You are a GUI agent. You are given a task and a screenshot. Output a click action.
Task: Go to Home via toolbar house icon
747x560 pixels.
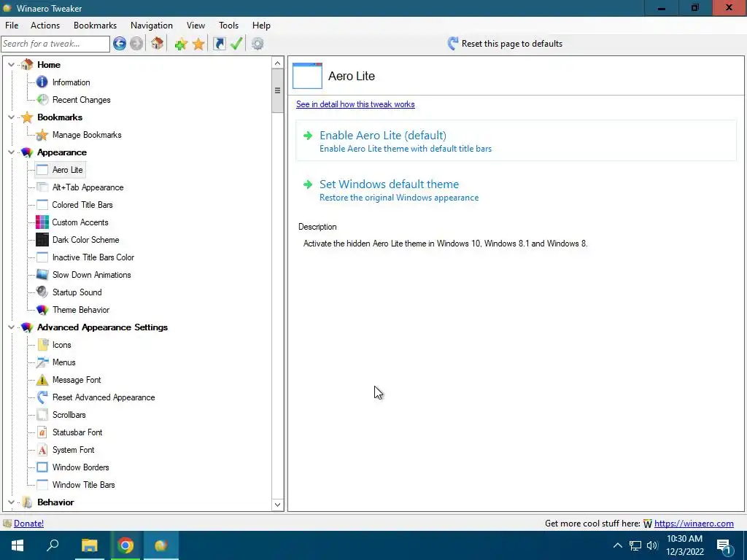[158, 44]
